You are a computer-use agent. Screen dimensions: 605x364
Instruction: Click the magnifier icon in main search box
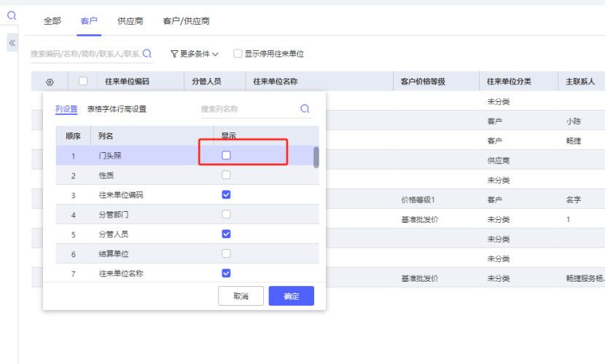(x=147, y=53)
